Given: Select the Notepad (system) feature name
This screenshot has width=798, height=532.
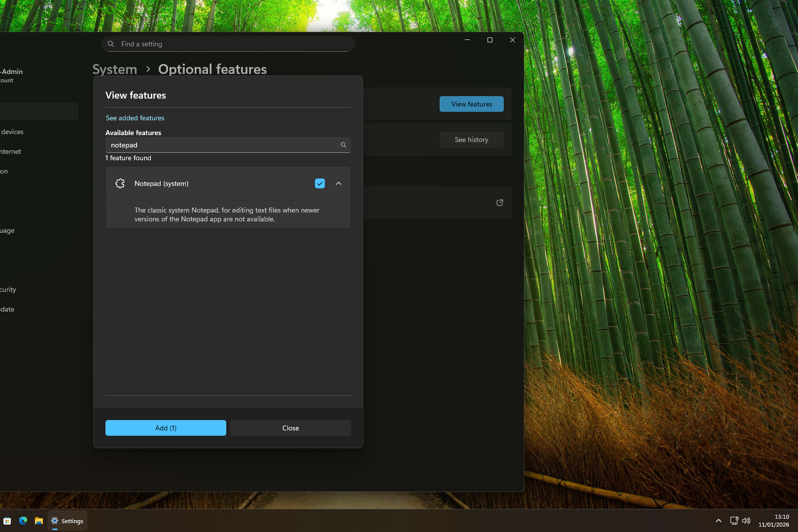Looking at the screenshot, I should pyautogui.click(x=162, y=183).
